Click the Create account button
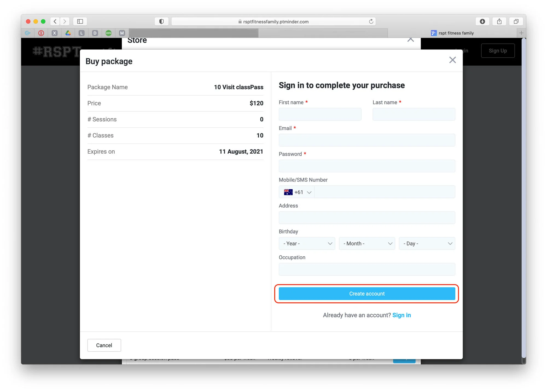This screenshot has width=547, height=392. (x=366, y=294)
